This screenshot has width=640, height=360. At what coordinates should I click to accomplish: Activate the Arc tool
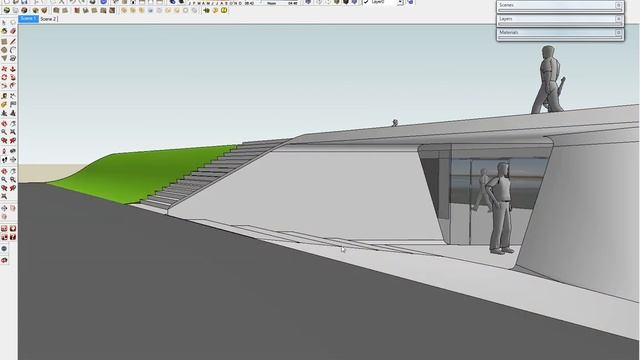(x=13, y=50)
